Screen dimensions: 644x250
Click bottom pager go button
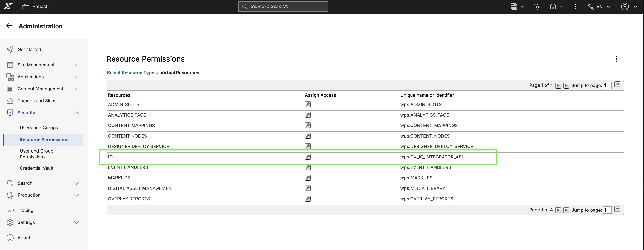click(x=617, y=209)
